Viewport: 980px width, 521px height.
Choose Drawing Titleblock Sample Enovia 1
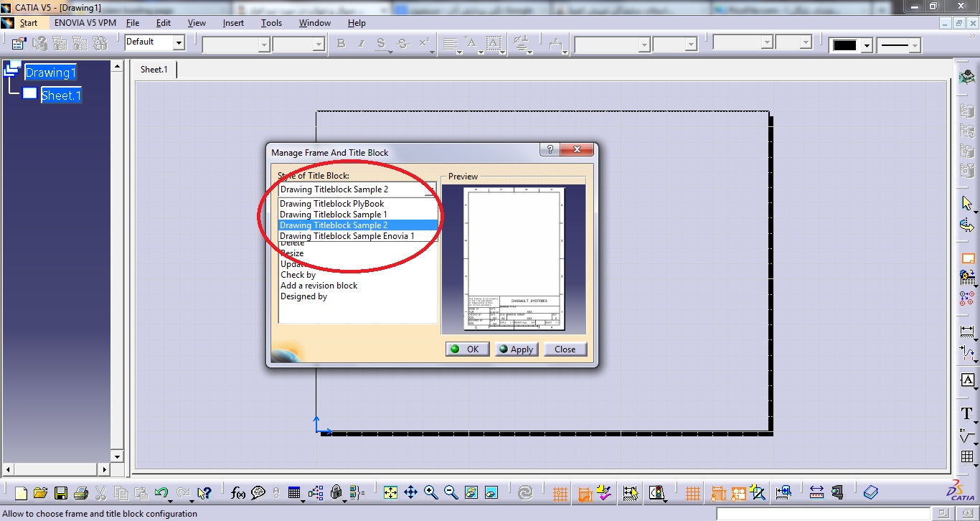(347, 236)
